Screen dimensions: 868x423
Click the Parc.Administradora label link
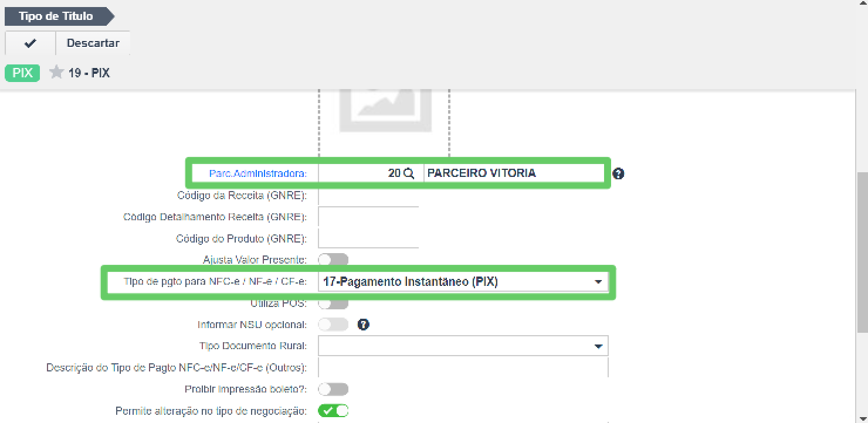tap(258, 173)
